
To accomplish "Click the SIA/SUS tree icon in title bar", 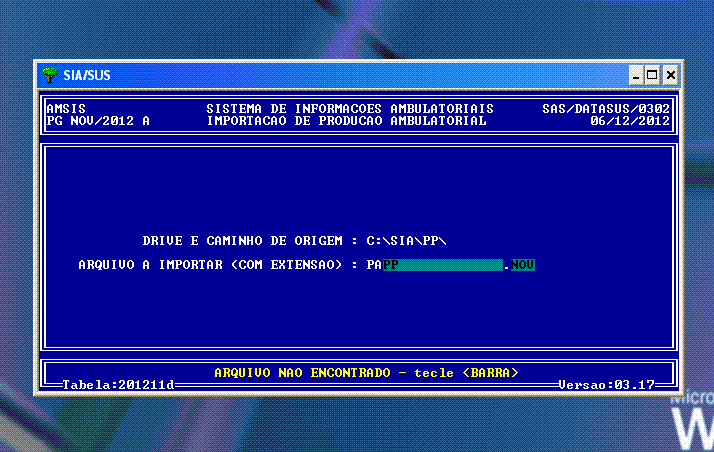I will coord(50,75).
